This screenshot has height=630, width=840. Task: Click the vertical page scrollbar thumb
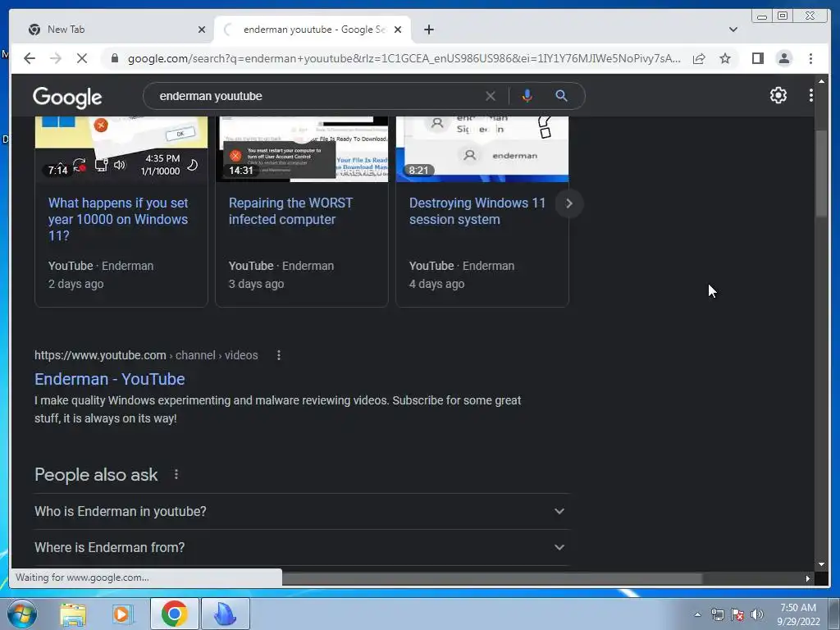pos(821,172)
